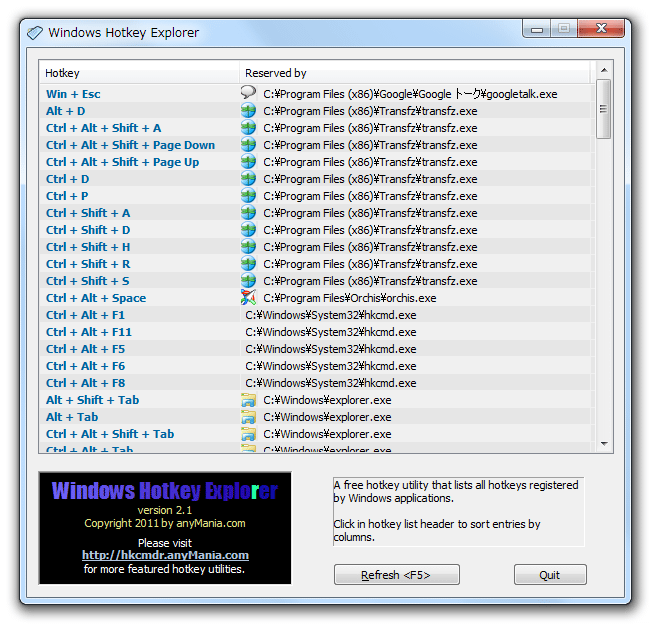Select the Ctrl + Alt + Space hotkey
The image size is (655, 628).
coord(96,298)
